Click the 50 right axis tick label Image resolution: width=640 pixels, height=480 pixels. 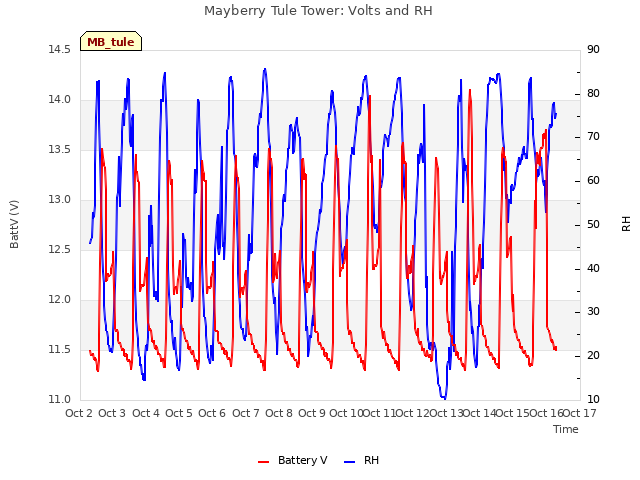(593, 224)
